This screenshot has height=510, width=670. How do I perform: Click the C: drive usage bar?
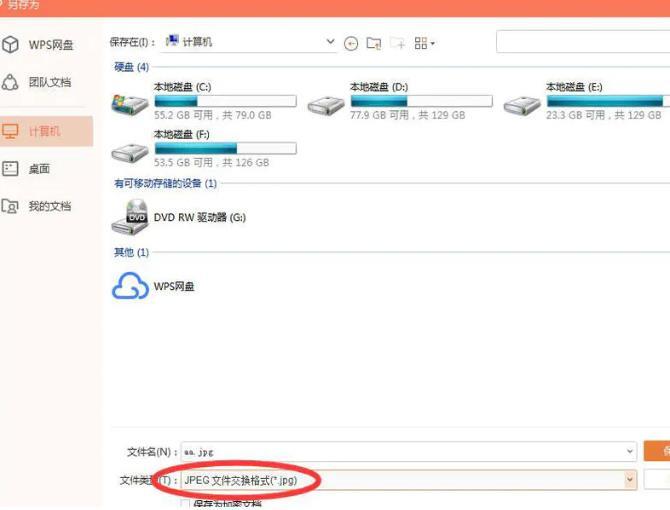(x=225, y=101)
